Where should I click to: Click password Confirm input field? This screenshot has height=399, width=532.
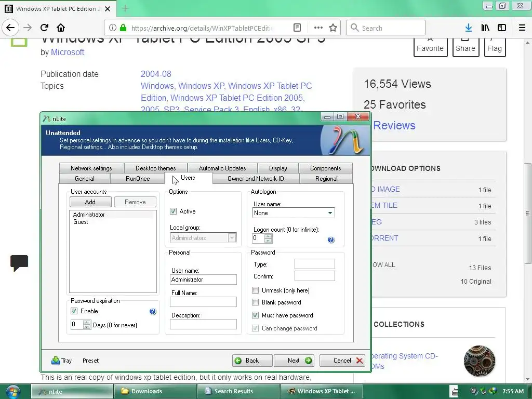pos(314,276)
